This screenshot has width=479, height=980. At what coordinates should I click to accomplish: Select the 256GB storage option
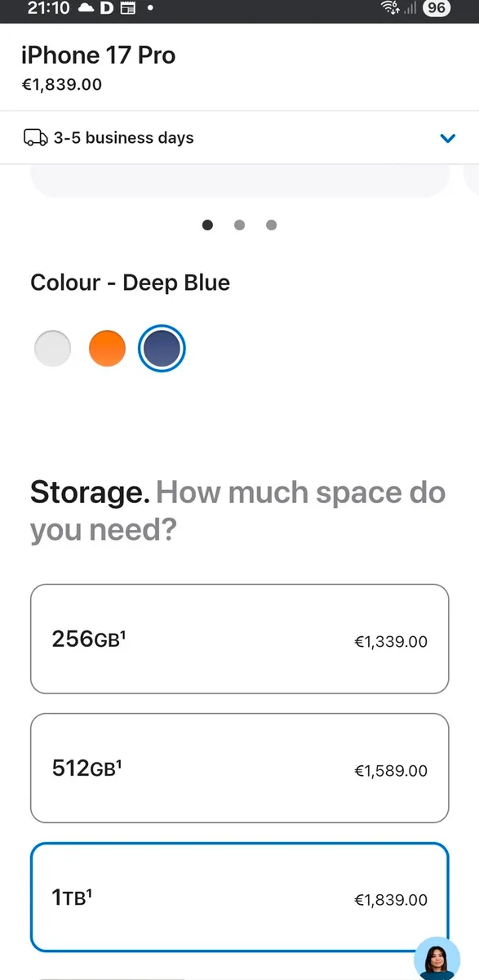tap(240, 639)
